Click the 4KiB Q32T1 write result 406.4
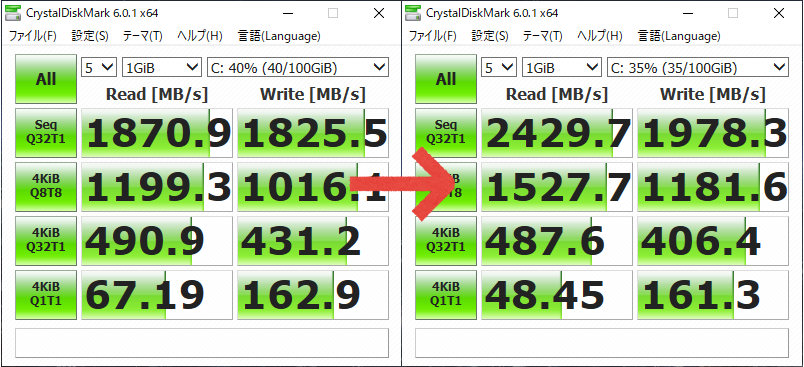Viewport: 804px width, 367px height. click(x=713, y=241)
